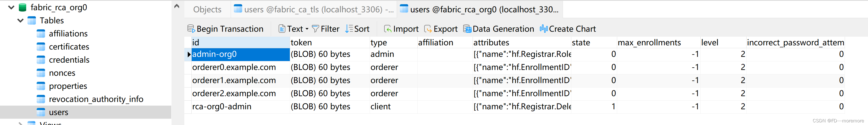Select the nonces table in tree
Viewport: 868px width, 125px height.
(62, 73)
